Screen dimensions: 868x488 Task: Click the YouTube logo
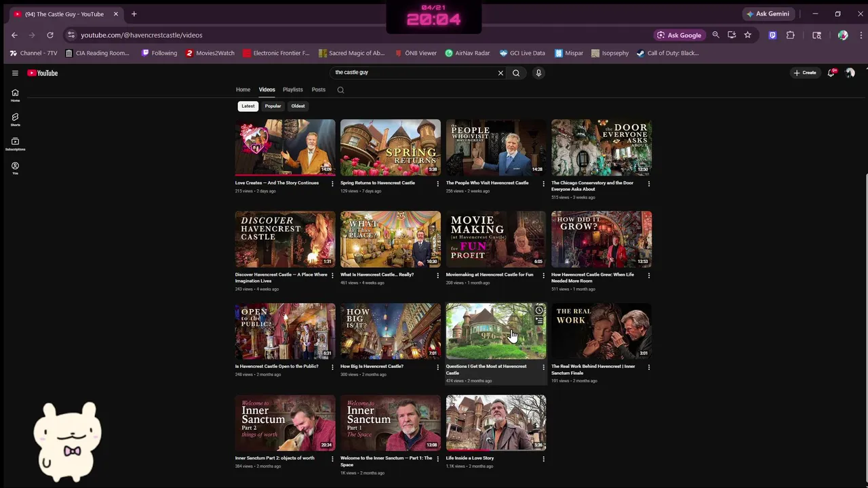click(43, 73)
